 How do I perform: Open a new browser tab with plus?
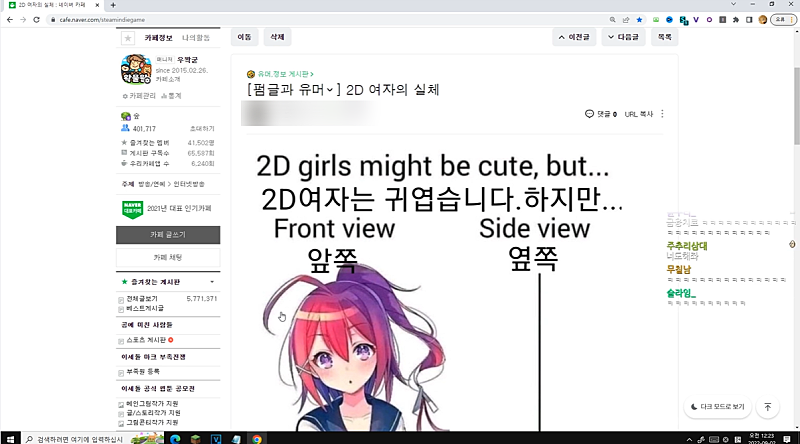pyautogui.click(x=113, y=5)
